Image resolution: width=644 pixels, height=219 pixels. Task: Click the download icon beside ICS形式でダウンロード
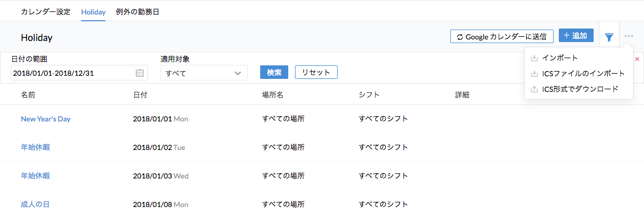[534, 89]
